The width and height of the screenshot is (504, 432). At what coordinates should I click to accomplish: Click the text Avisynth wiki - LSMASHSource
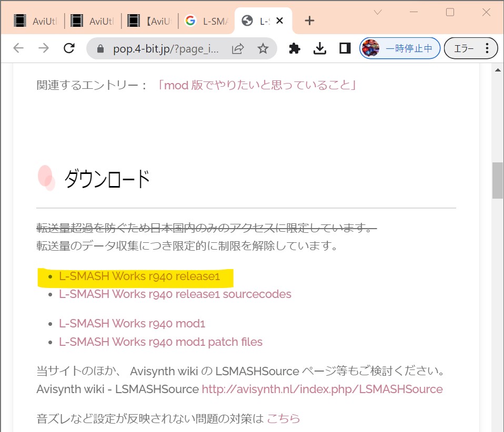118,389
